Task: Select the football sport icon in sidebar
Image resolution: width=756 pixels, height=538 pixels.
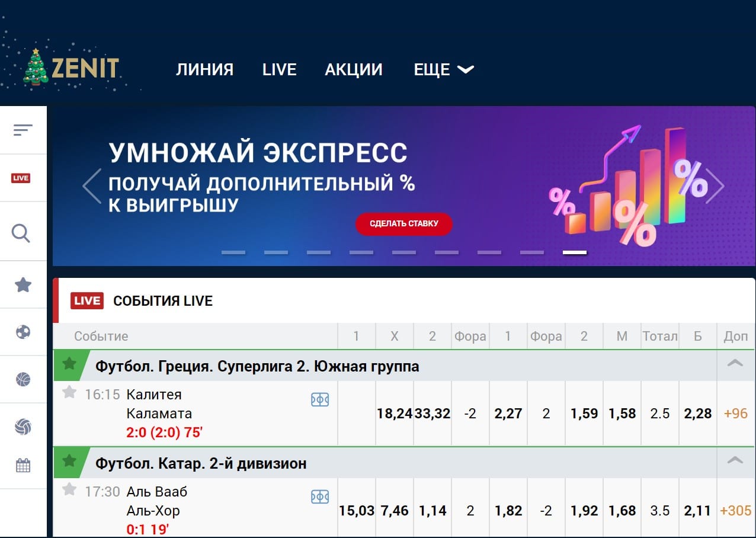Action: tap(23, 331)
